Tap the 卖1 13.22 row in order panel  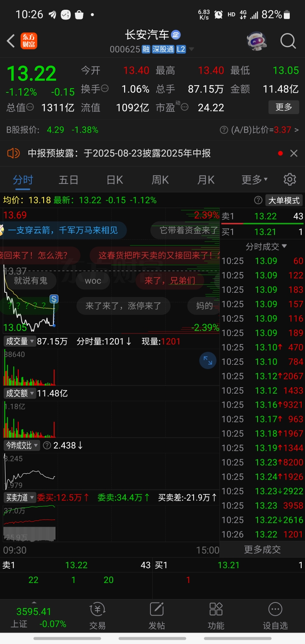262,216
